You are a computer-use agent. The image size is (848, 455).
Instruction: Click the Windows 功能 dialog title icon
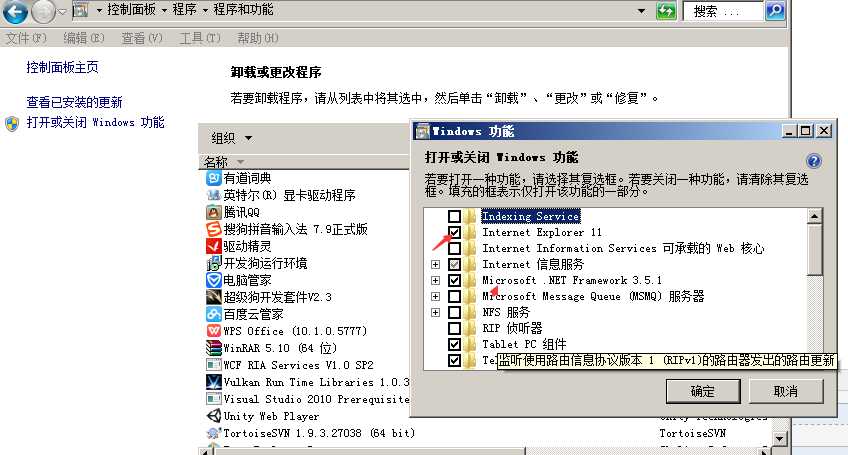pyautogui.click(x=422, y=131)
